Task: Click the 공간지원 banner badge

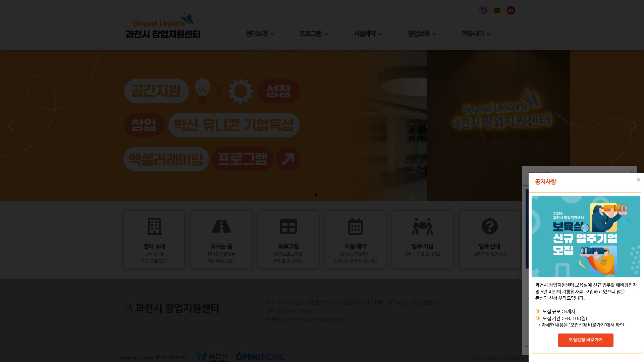Action: click(156, 91)
